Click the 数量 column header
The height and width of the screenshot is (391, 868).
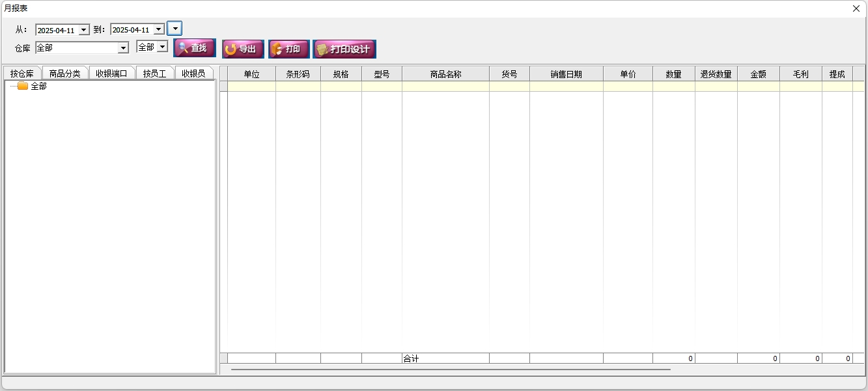pyautogui.click(x=674, y=74)
